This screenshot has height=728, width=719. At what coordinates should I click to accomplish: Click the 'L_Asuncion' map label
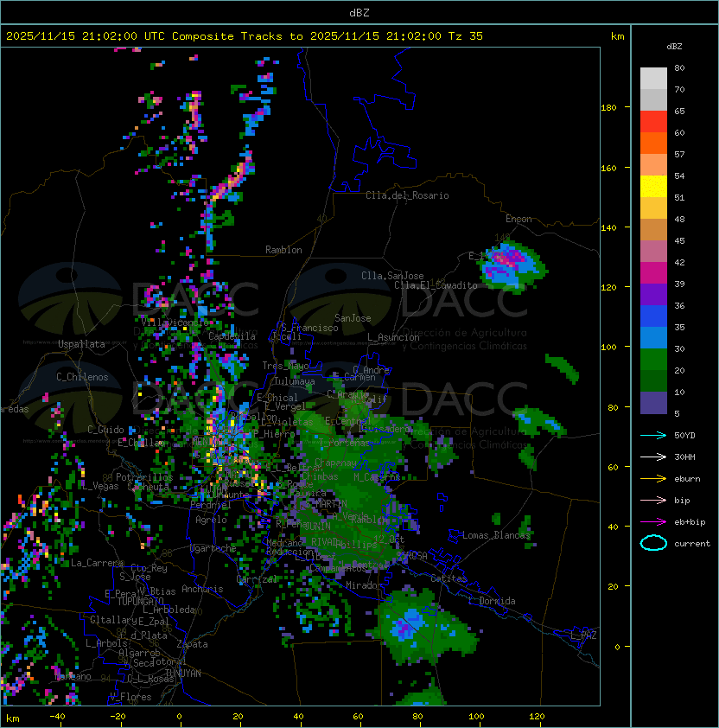[x=393, y=337]
